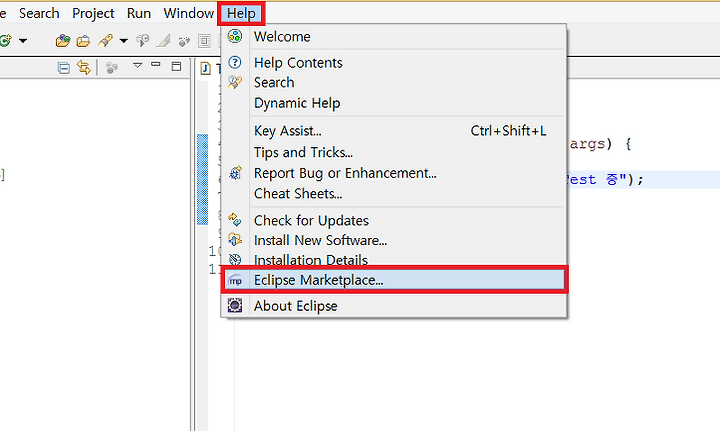Click the Eclipse Marketplace mp icon
This screenshot has width=720, height=431.
(235, 280)
